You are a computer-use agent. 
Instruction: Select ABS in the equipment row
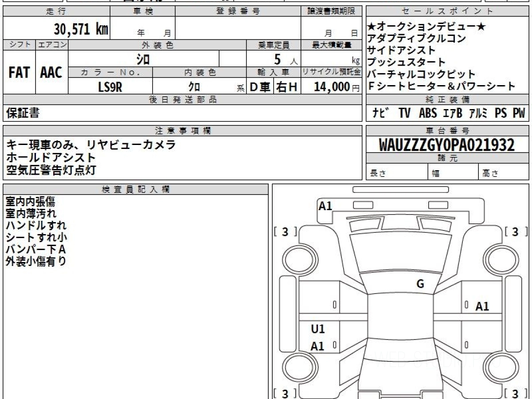point(427,113)
